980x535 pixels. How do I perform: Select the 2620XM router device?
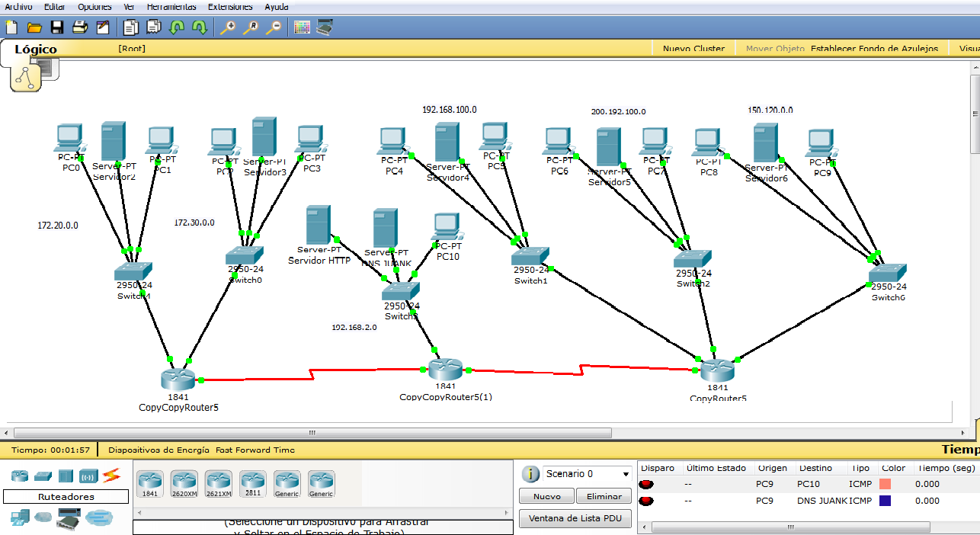click(184, 483)
